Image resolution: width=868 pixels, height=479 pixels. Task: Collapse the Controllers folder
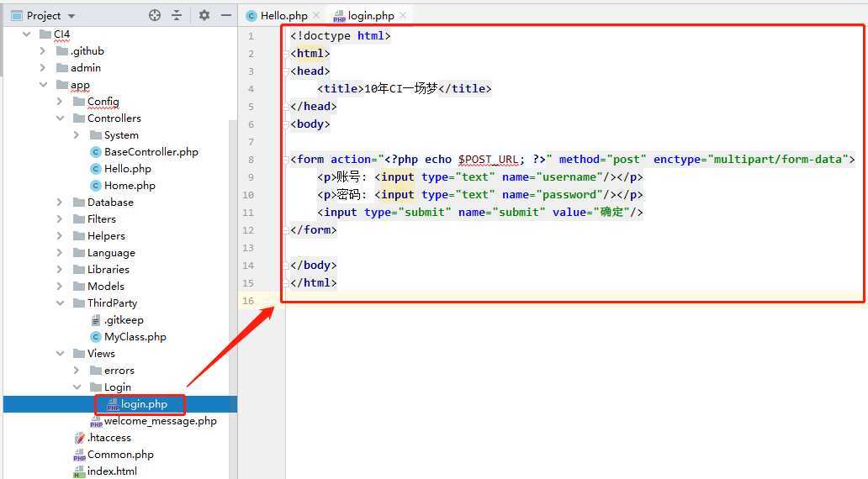tap(60, 118)
